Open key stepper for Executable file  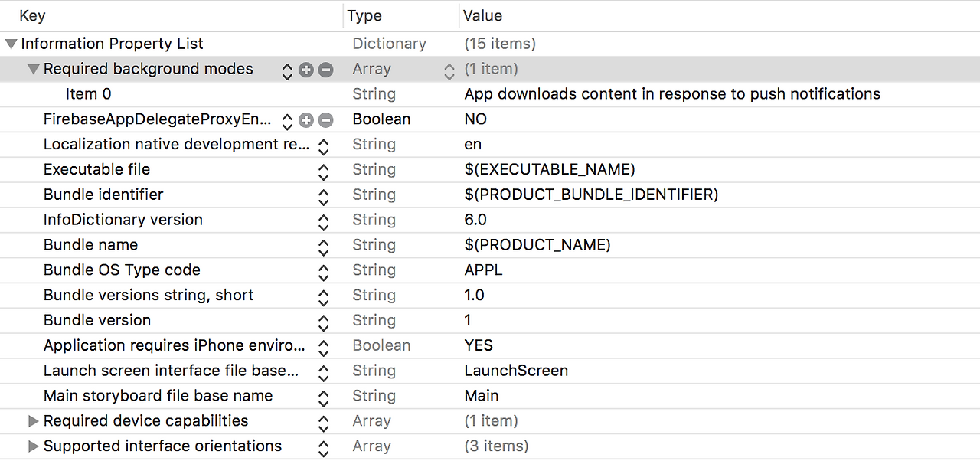[323, 171]
